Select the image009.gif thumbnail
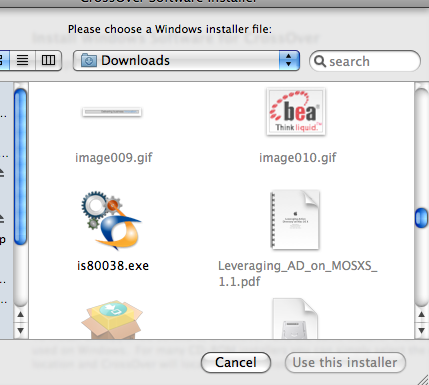The height and width of the screenshot is (385, 429). pos(112,112)
